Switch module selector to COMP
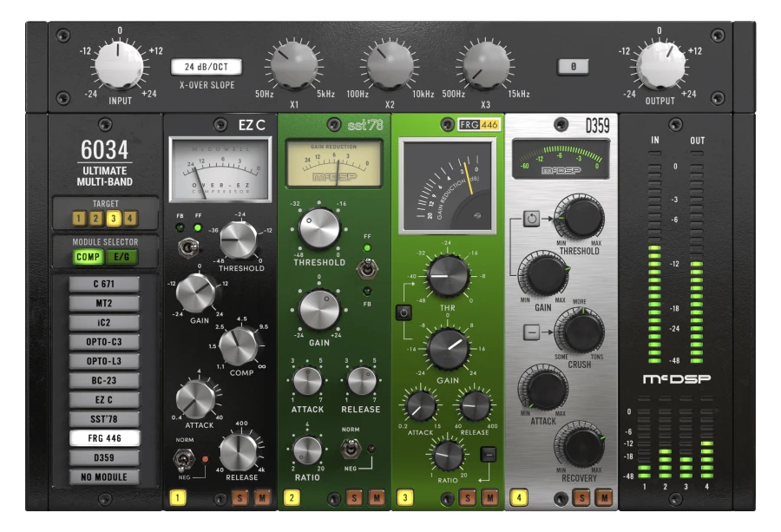Viewport: 781px width, 532px height. coord(88,257)
